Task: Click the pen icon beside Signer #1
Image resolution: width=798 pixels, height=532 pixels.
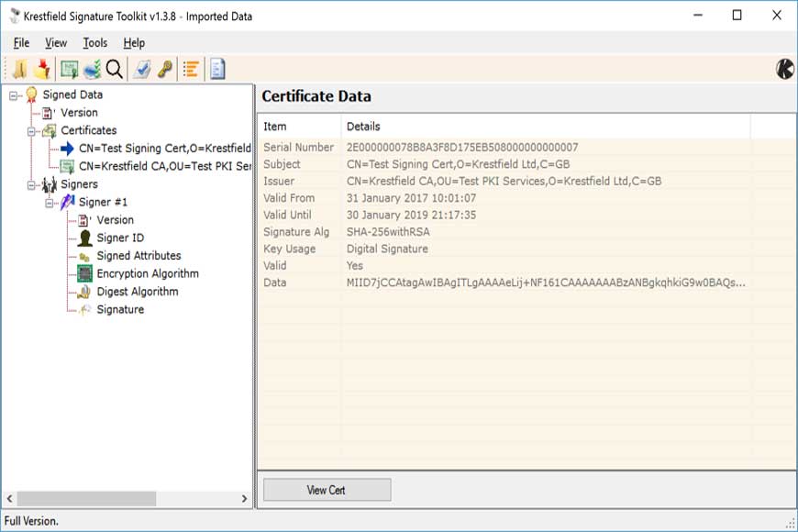Action: (68, 202)
